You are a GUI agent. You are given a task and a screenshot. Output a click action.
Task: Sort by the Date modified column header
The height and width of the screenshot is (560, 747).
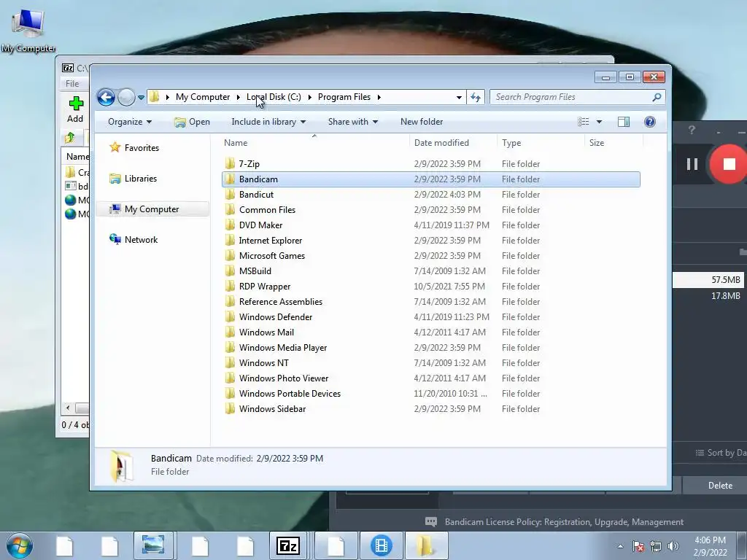tap(441, 143)
